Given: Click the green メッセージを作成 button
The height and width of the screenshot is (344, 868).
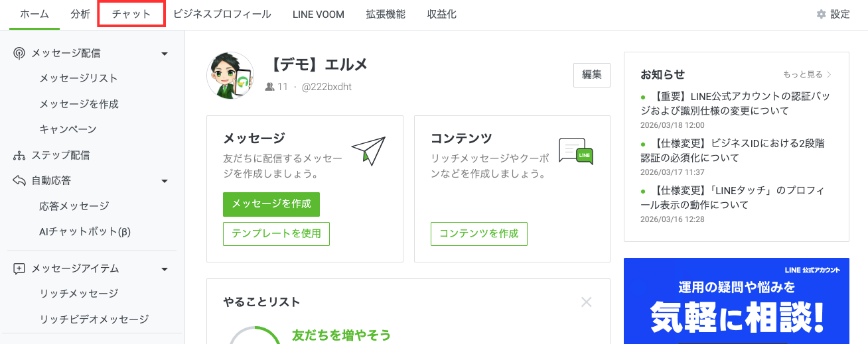Looking at the screenshot, I should pos(271,204).
